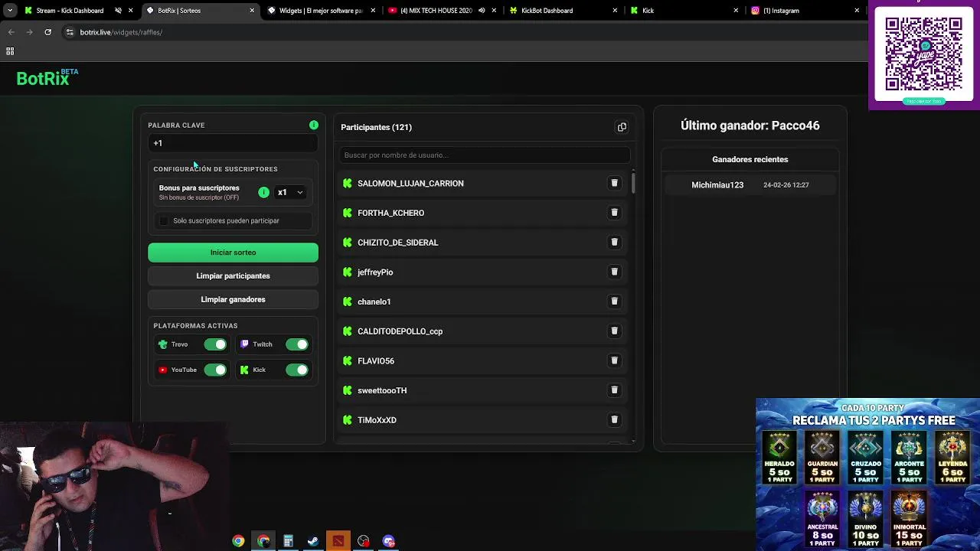Switch to Instagram browser tab
Image resolution: width=980 pixels, height=551 pixels.
point(804,11)
